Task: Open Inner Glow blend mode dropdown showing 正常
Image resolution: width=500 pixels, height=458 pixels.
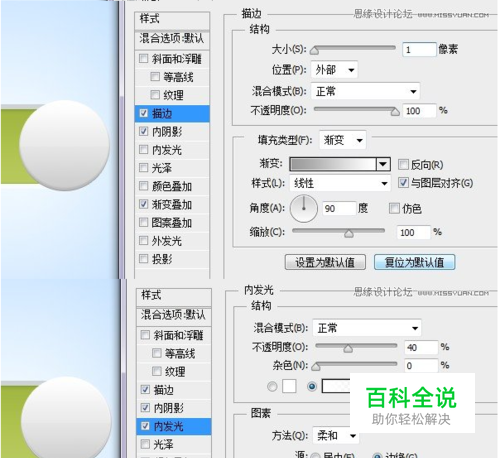Action: [x=367, y=328]
